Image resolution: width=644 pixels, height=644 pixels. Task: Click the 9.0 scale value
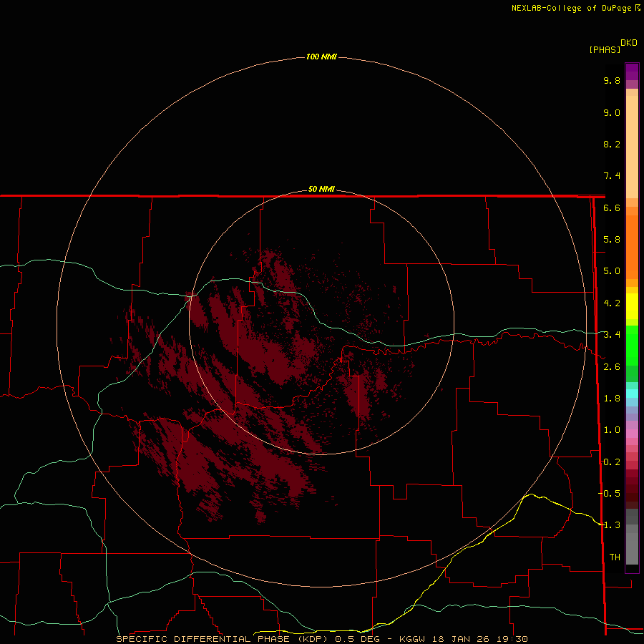tap(612, 112)
